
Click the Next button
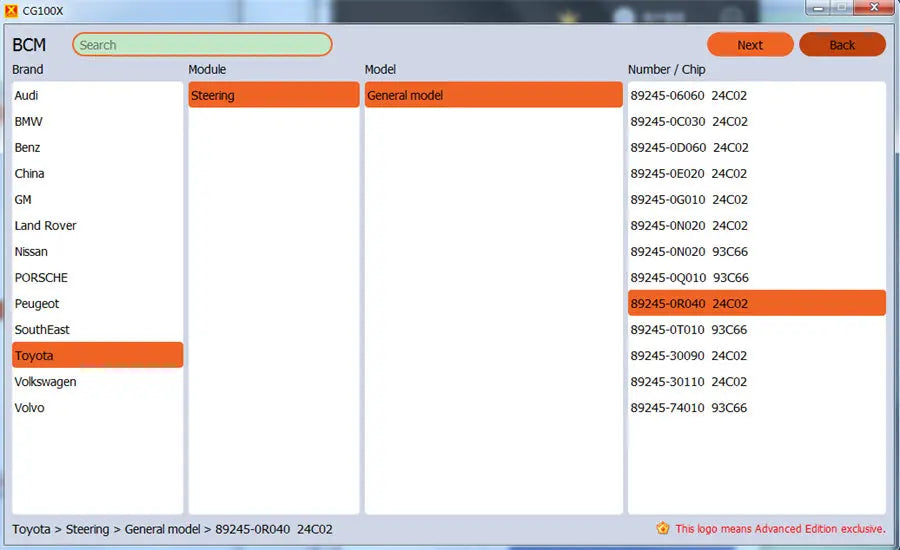(x=750, y=45)
